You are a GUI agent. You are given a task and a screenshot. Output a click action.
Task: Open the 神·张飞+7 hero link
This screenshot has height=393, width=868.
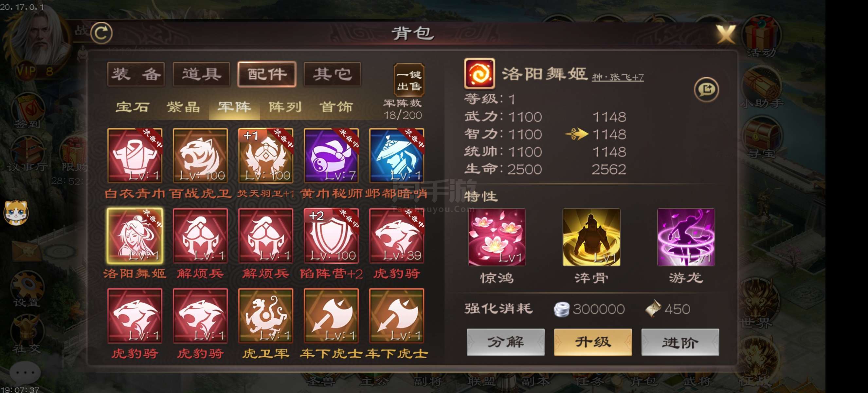[x=618, y=77]
